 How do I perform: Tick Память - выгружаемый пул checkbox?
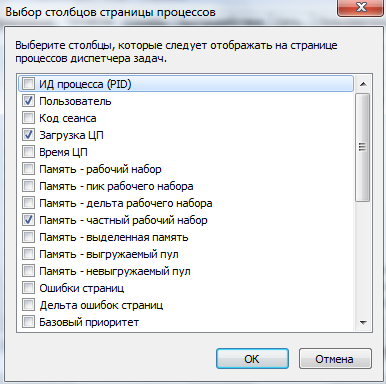pyautogui.click(x=28, y=254)
